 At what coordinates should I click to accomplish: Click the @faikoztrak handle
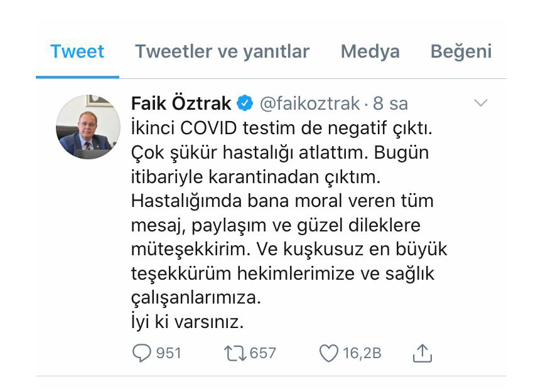310,103
